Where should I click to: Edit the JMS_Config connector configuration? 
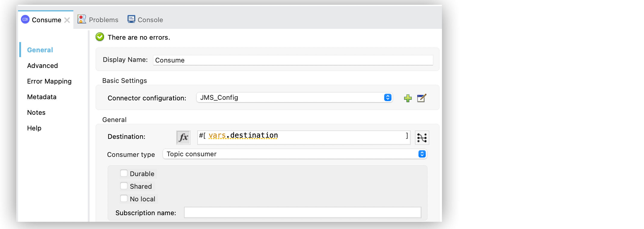(x=422, y=98)
